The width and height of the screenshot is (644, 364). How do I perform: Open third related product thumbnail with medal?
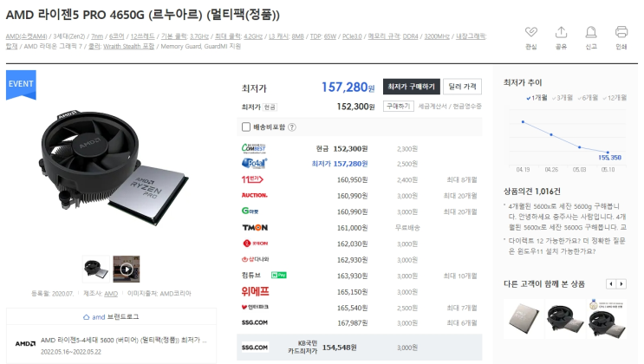pyautogui.click(x=607, y=319)
